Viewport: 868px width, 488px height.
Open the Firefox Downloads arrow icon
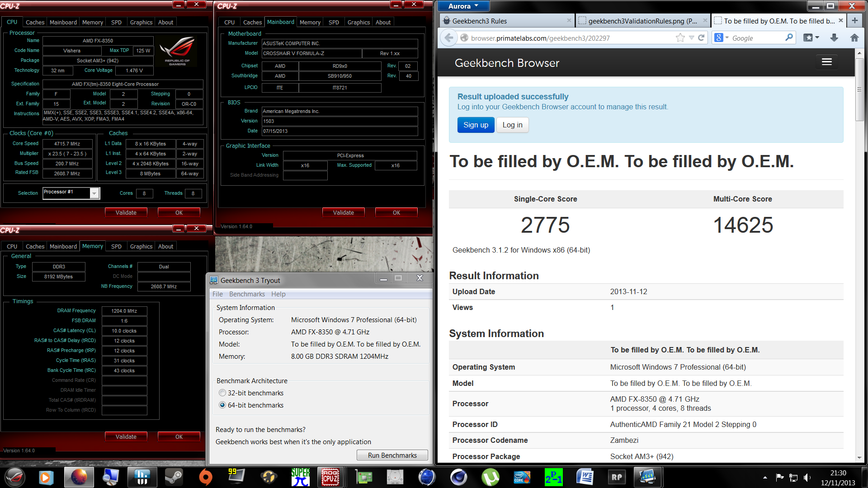click(834, 38)
